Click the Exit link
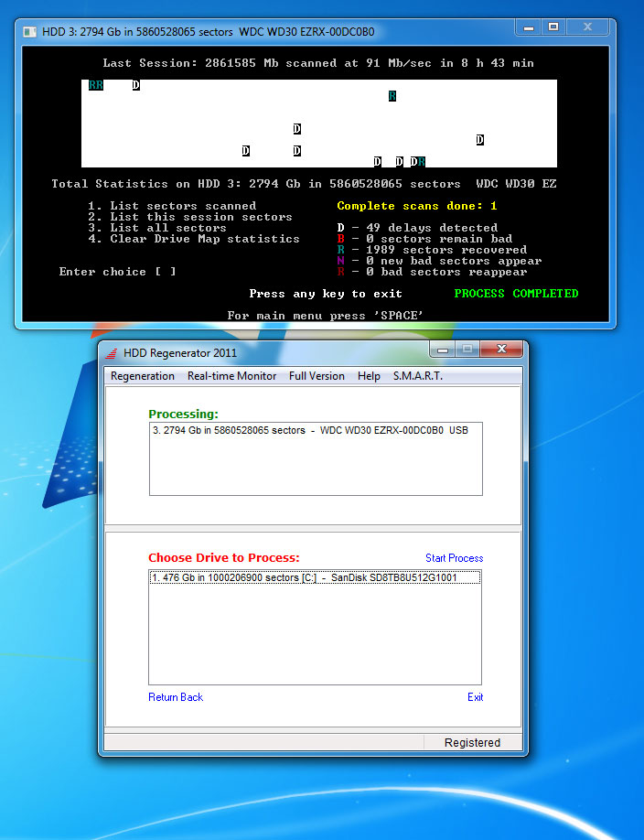The image size is (644, 840). [476, 697]
